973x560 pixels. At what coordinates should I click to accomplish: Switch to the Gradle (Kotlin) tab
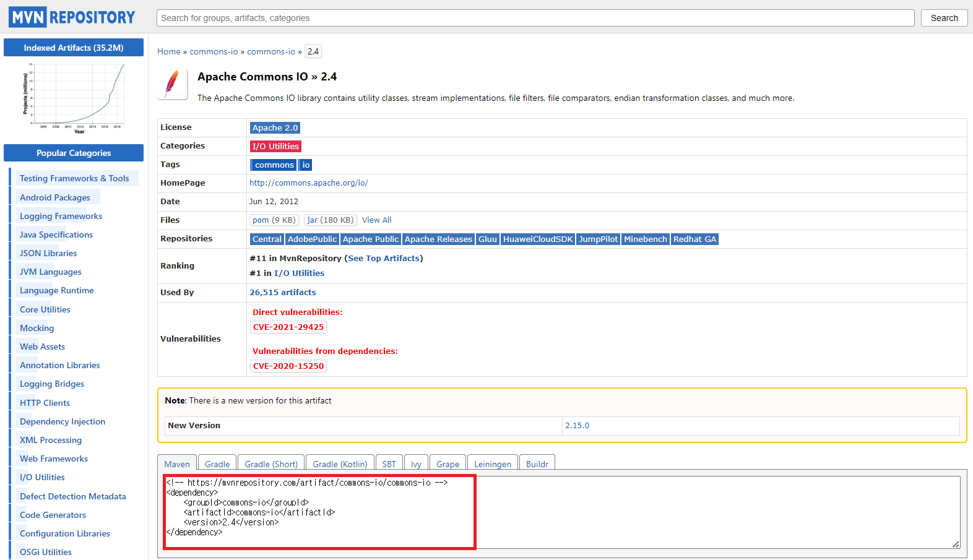(x=340, y=463)
